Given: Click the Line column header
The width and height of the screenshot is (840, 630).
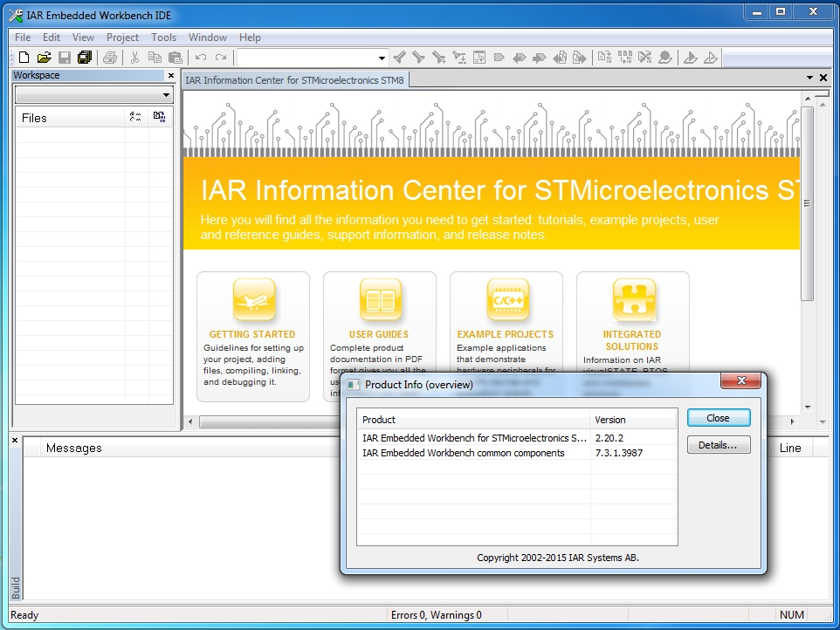Looking at the screenshot, I should tap(790, 448).
